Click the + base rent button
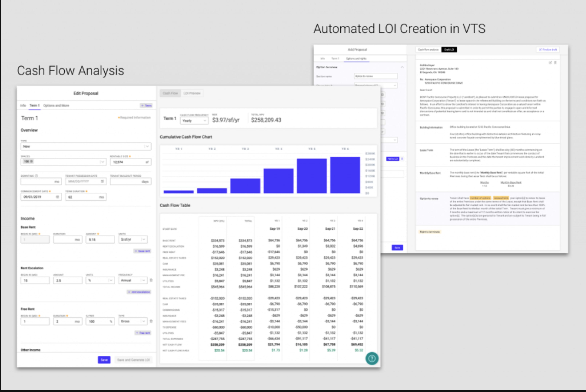This screenshot has width=586, height=392. (x=142, y=251)
